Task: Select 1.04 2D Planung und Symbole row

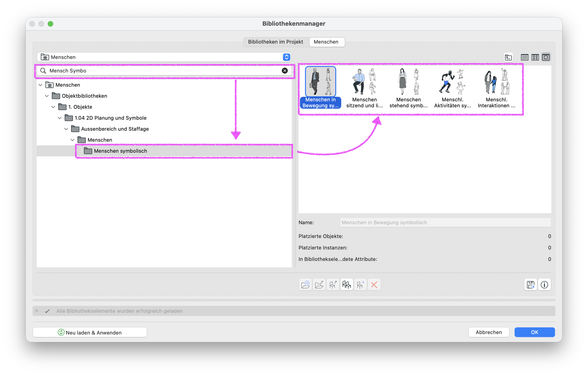Action: [164, 118]
